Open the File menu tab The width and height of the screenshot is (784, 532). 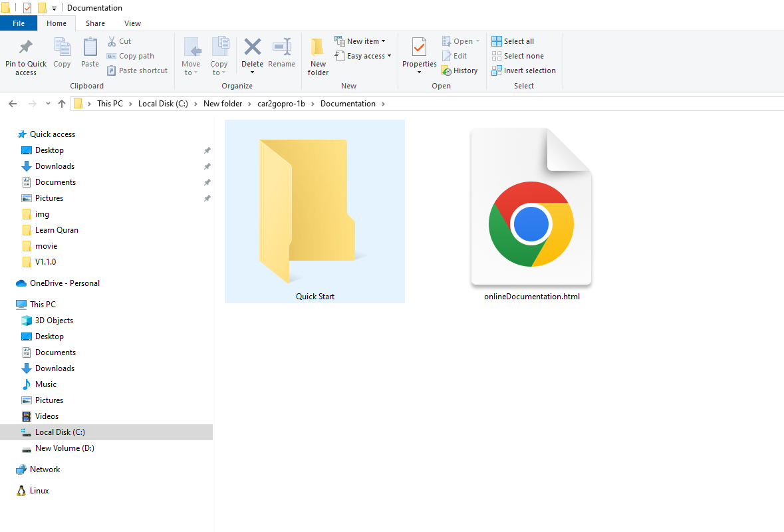[19, 23]
